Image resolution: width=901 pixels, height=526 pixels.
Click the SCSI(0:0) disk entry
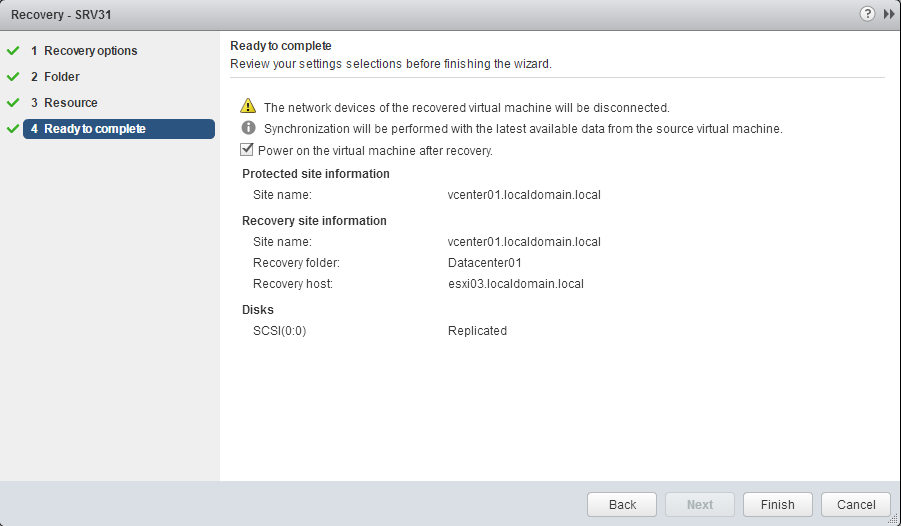click(x=280, y=331)
